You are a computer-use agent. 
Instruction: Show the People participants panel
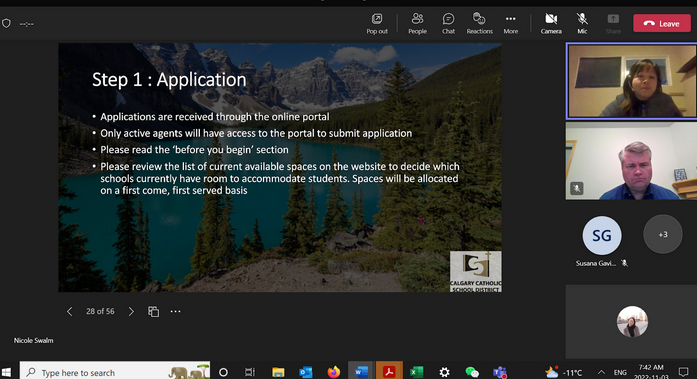417,24
